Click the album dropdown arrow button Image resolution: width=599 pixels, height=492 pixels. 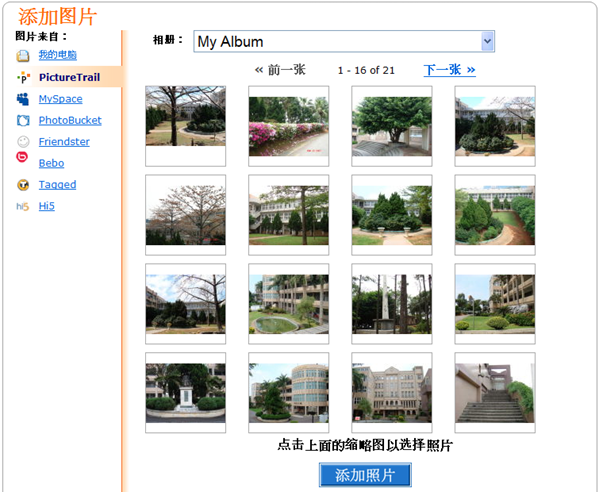[x=487, y=41]
